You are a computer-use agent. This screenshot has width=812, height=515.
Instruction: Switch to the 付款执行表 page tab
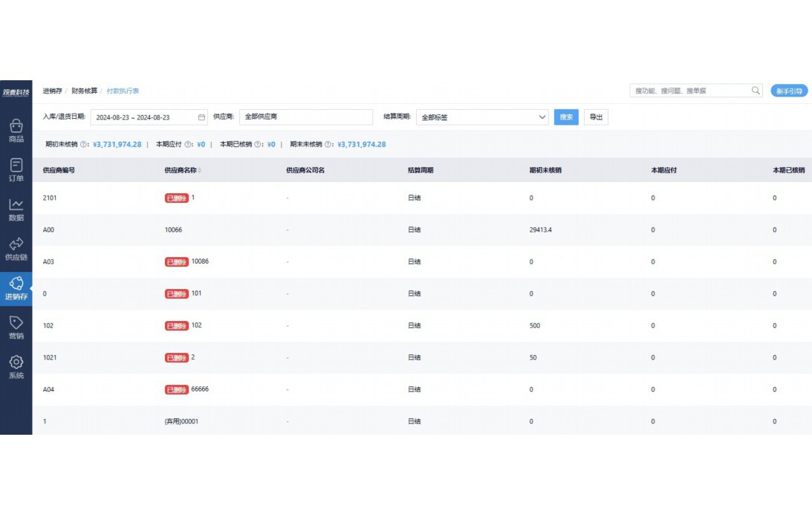tap(123, 90)
